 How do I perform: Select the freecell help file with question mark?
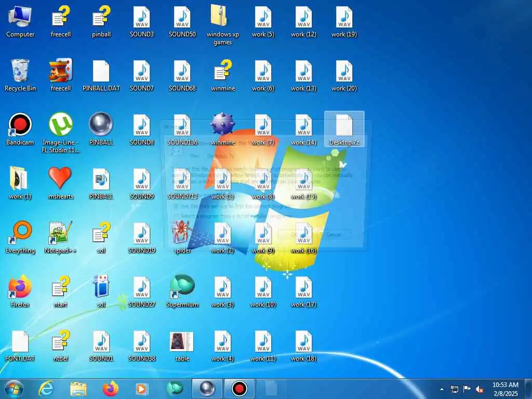coord(61,22)
